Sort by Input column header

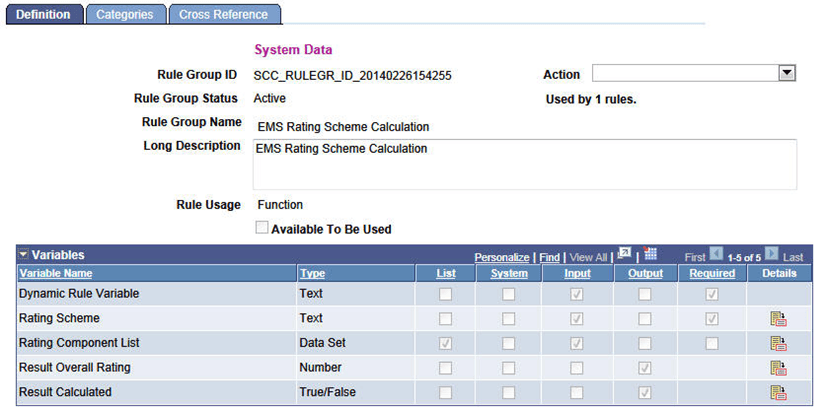coord(577,274)
